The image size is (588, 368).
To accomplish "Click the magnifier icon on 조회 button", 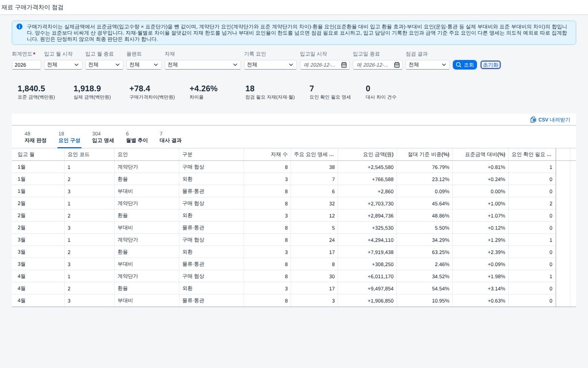I will click(x=458, y=65).
